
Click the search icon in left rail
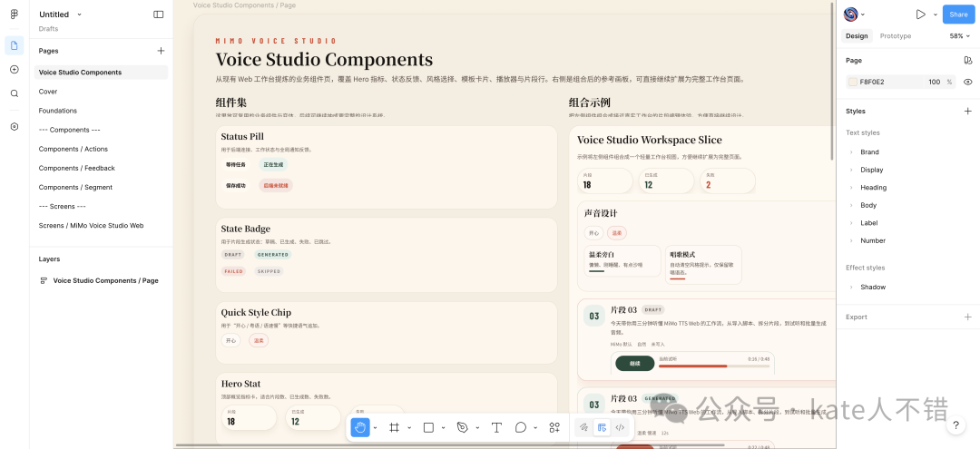click(15, 93)
